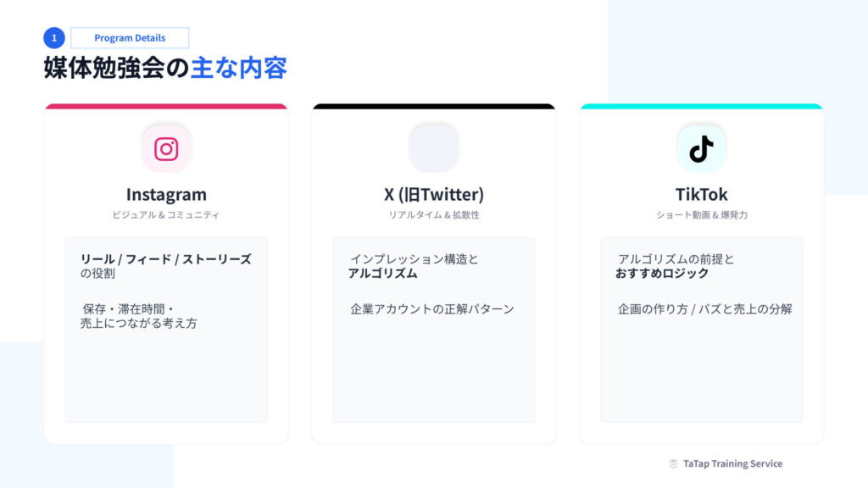
Task: Click the black bar atop X card
Action: [434, 107]
